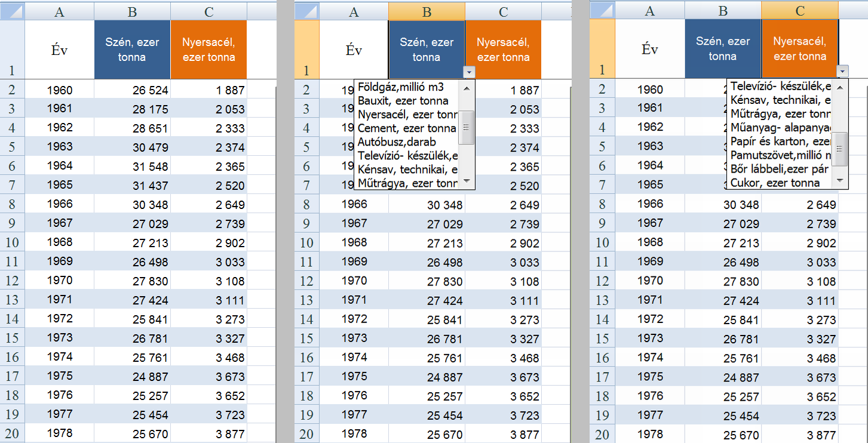Click cell '27 029' in middle spreadsheet
868x443 pixels.
coord(427,224)
